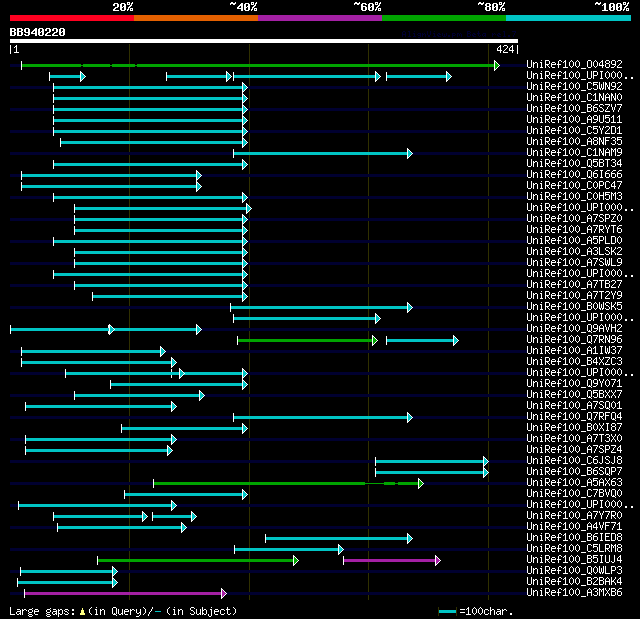This screenshot has width=640, height=619.
Task: Select the UniRef100_A1IW37 label
Action: tap(574, 351)
